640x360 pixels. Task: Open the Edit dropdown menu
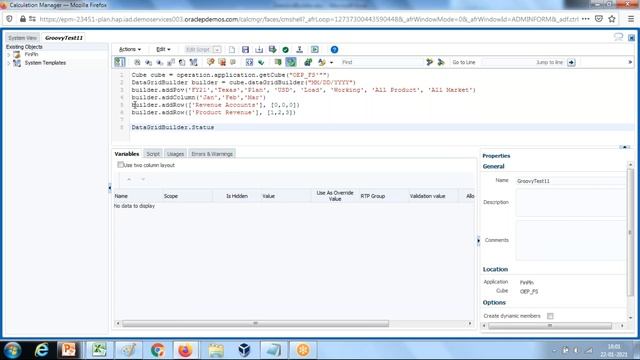click(163, 49)
